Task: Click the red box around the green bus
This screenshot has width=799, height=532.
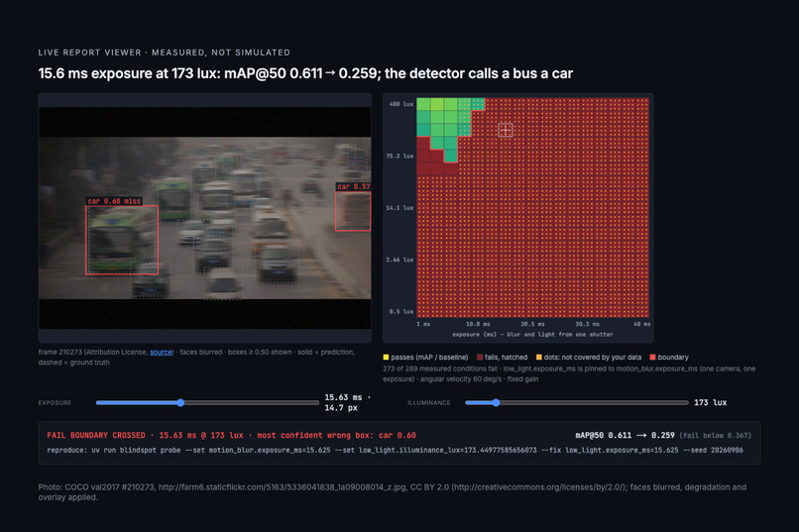Action: pyautogui.click(x=122, y=241)
